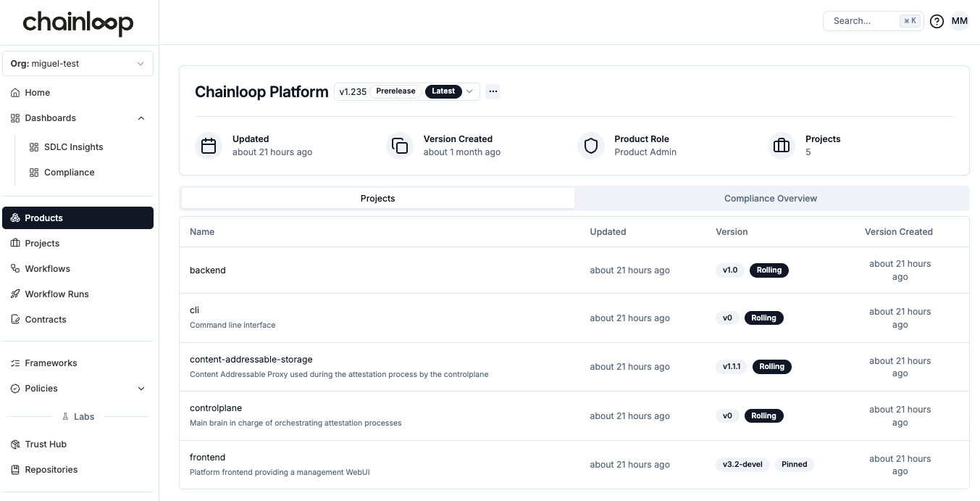
Task: Open Workflow Runs from the sidebar
Action: coord(56,294)
